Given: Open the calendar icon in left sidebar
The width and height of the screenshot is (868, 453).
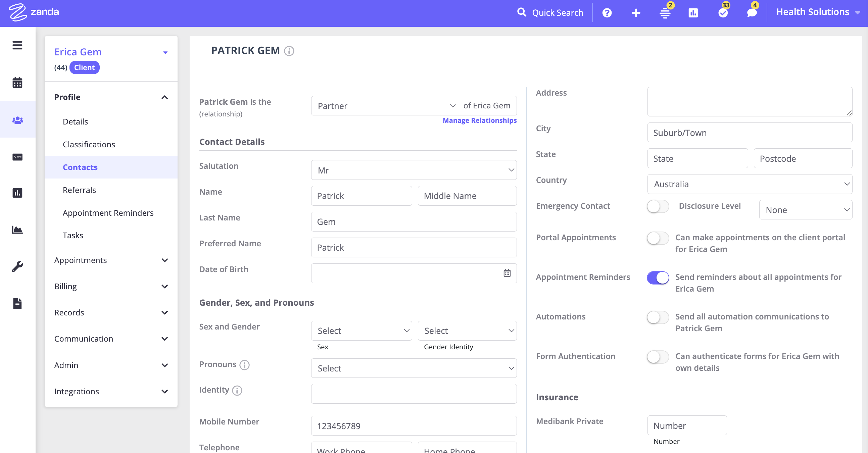Looking at the screenshot, I should [17, 83].
